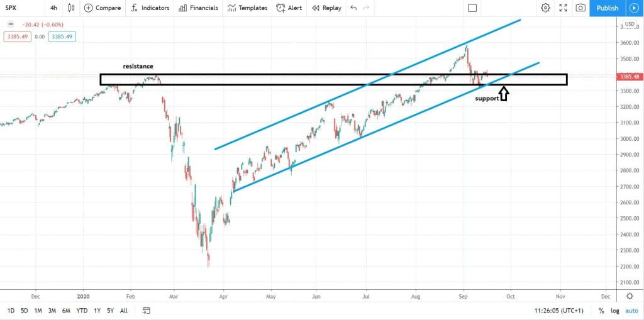Click the SPX symbol search field
The image size is (644, 320).
pyautogui.click(x=19, y=8)
